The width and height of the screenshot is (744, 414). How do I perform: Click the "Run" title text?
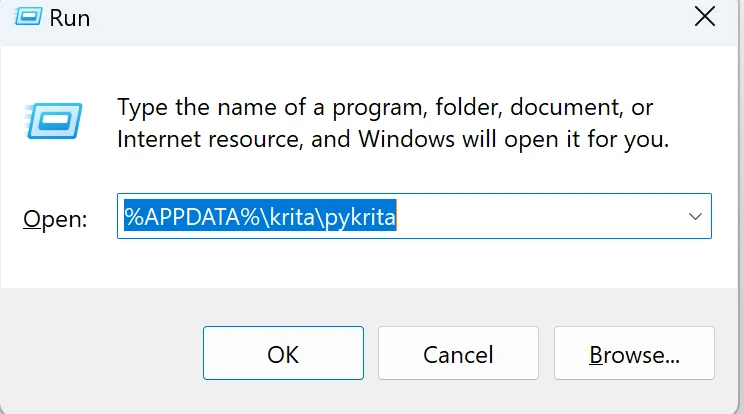(70, 18)
